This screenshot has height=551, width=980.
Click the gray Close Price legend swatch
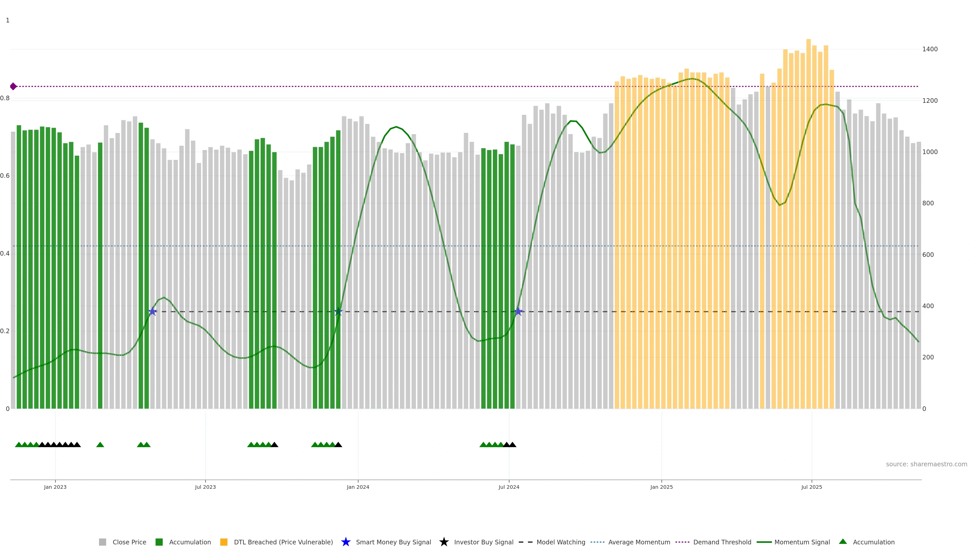102,542
